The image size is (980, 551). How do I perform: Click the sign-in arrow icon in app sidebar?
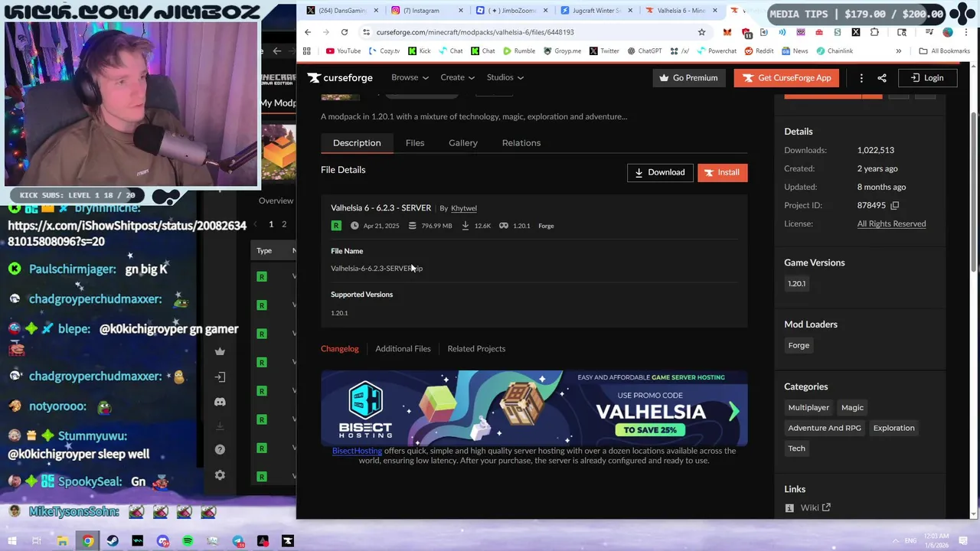[x=220, y=377]
